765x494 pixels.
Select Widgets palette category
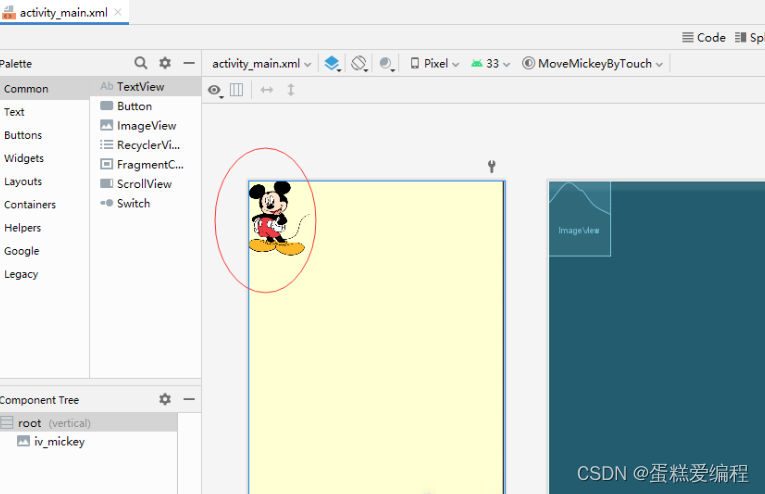coord(44,158)
